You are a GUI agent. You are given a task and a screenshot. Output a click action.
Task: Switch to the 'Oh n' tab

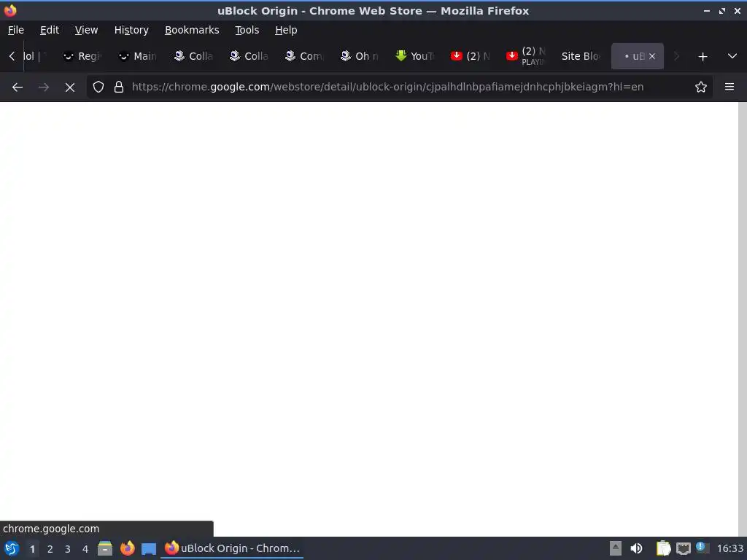pyautogui.click(x=360, y=56)
